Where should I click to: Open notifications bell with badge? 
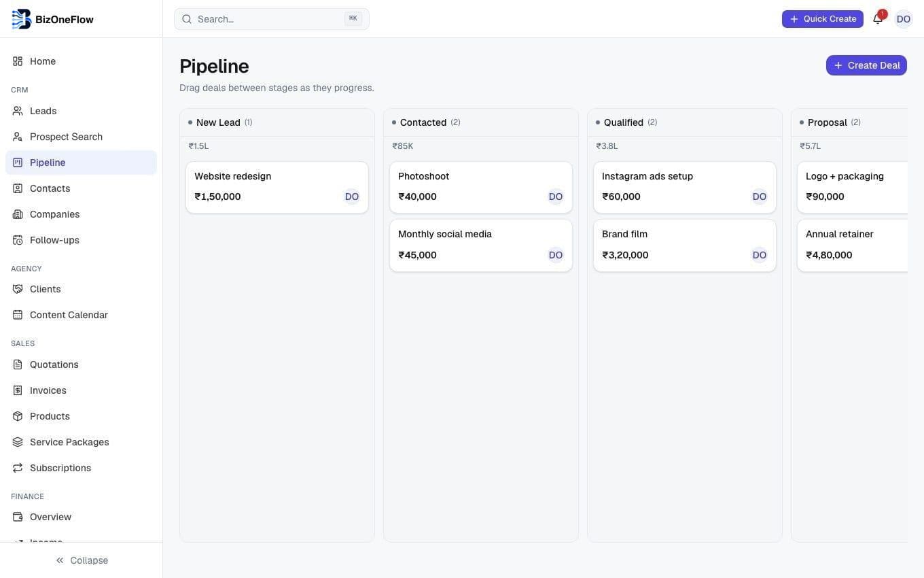(878, 18)
